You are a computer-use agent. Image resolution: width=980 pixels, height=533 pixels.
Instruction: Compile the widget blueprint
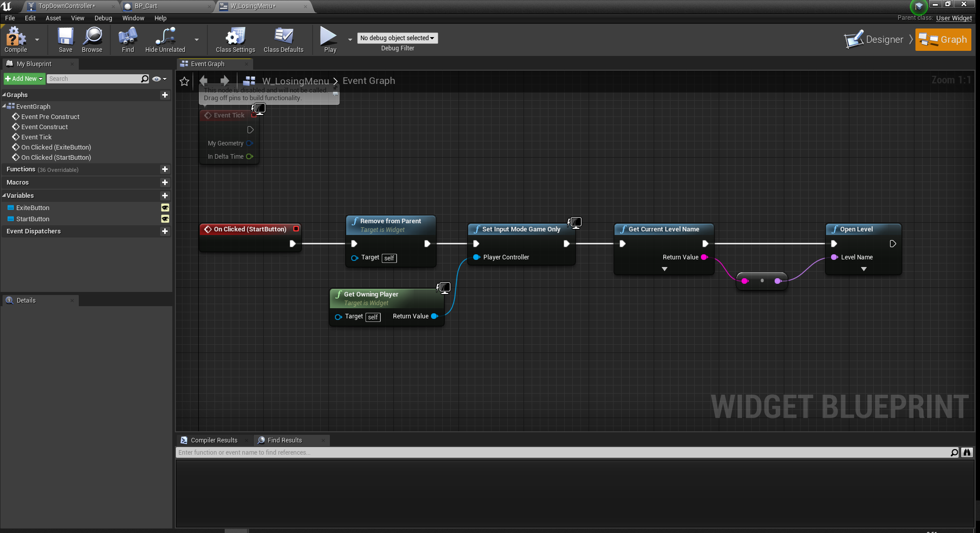[x=15, y=40]
